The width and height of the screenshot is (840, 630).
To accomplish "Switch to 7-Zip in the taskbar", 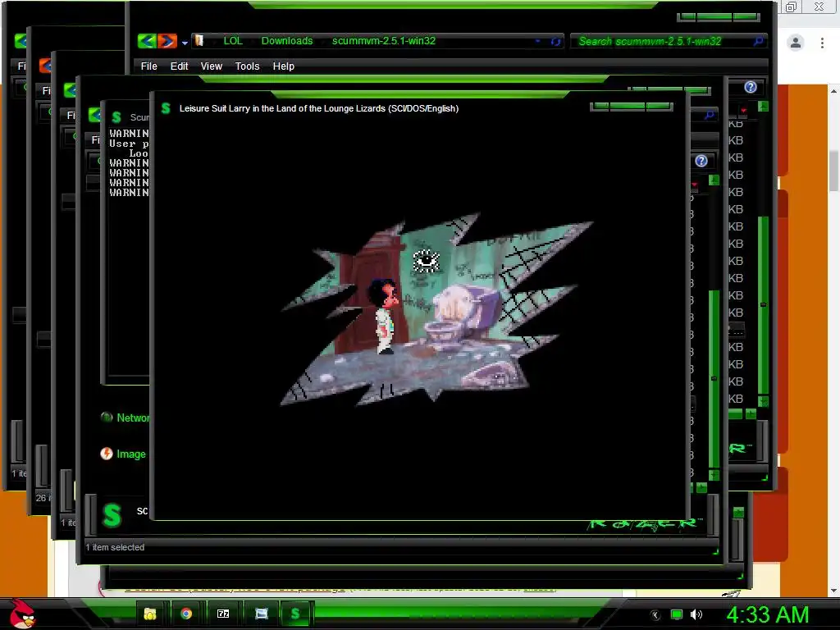I will click(223, 614).
